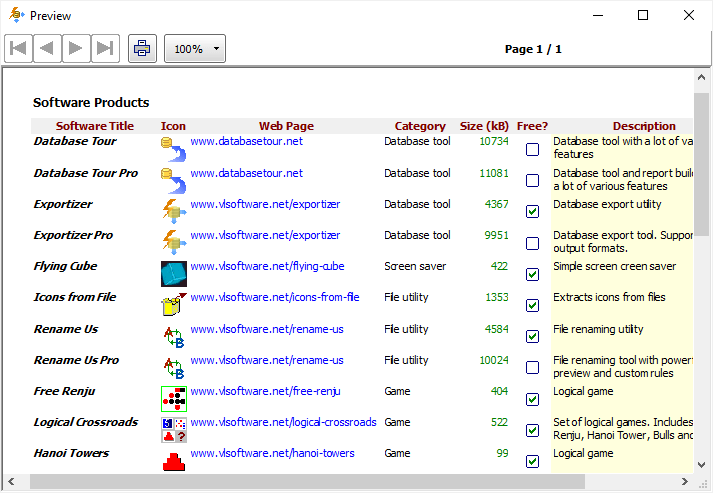Image resolution: width=713 pixels, height=493 pixels.
Task: Click the previous page arrow
Action: click(x=48, y=48)
